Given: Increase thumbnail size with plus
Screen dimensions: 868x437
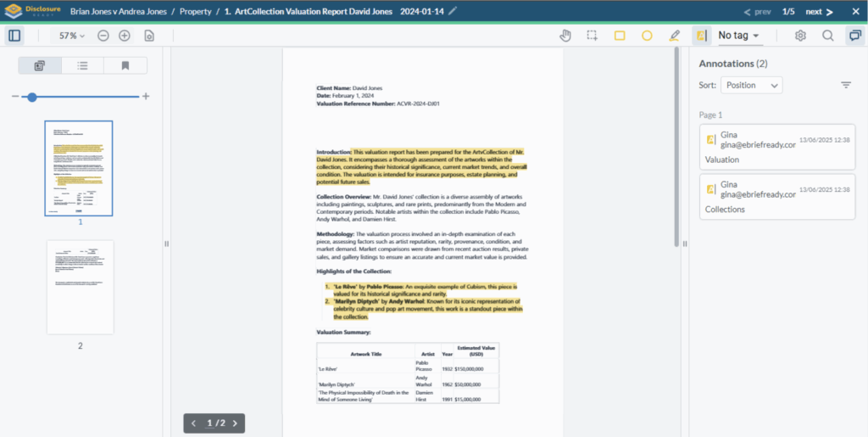Looking at the screenshot, I should [146, 97].
